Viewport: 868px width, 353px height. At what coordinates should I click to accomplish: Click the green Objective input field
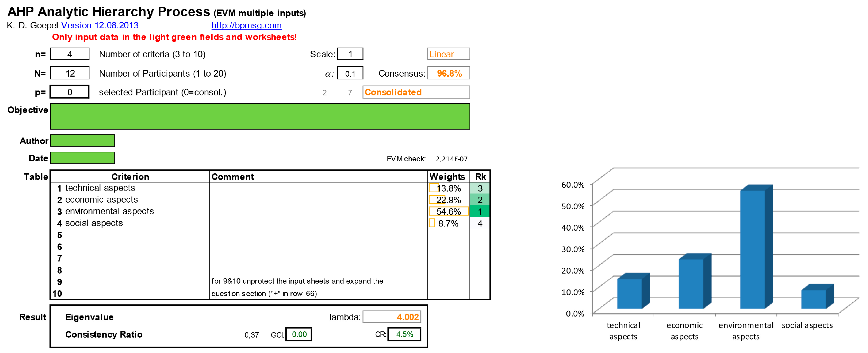tap(260, 116)
